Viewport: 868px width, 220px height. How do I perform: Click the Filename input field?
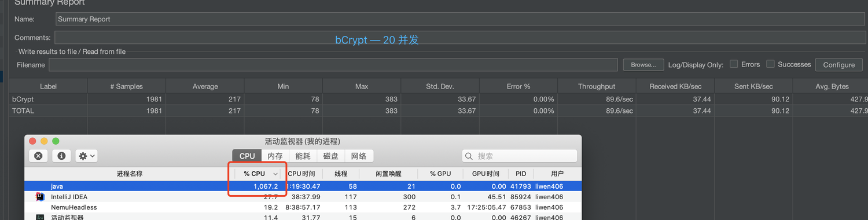click(333, 65)
